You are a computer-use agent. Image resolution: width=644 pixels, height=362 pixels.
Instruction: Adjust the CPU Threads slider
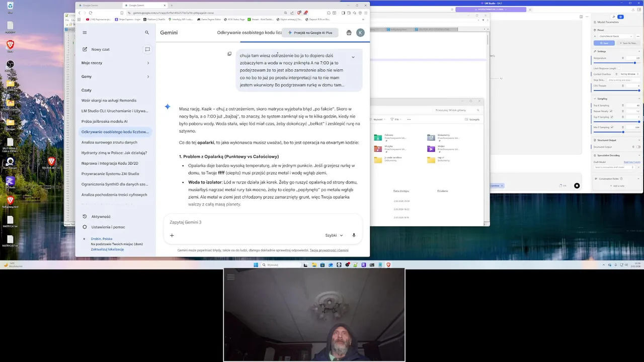tap(639, 90)
